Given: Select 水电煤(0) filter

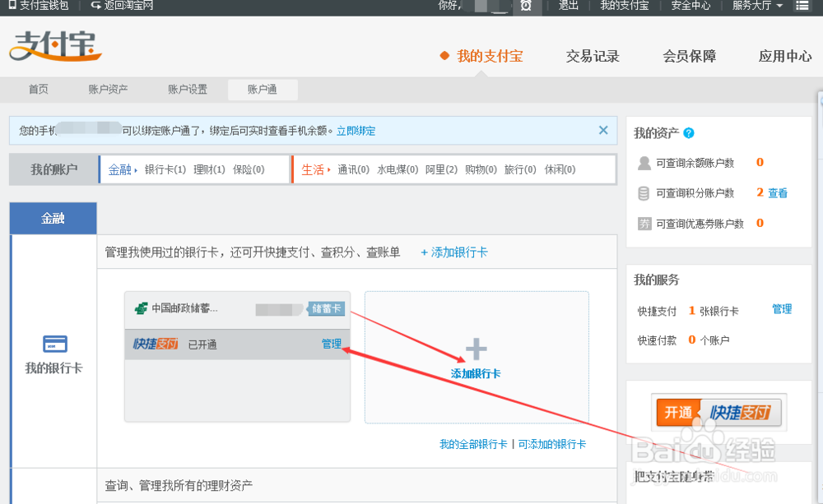Looking at the screenshot, I should click(x=398, y=170).
